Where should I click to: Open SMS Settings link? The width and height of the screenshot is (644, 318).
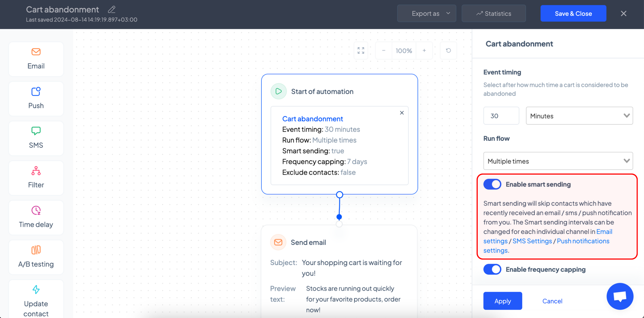(x=532, y=241)
